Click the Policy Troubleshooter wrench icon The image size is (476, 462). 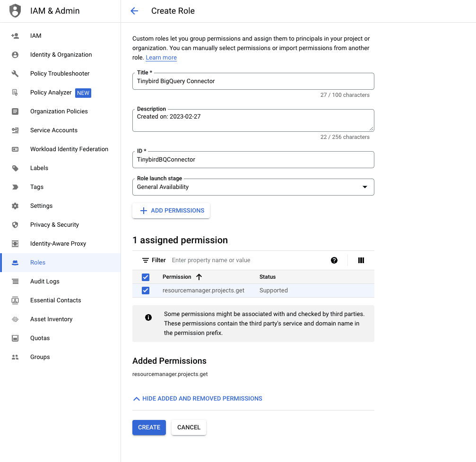coord(15,74)
